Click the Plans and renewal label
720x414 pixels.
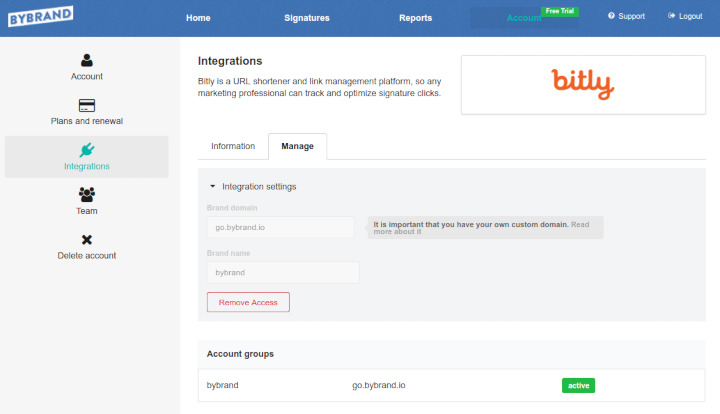tap(87, 121)
